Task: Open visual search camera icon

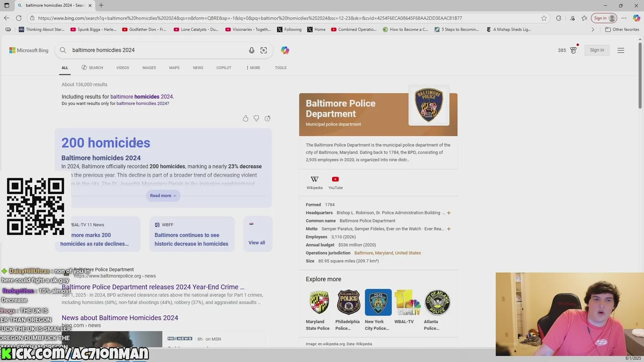Action: click(x=264, y=50)
